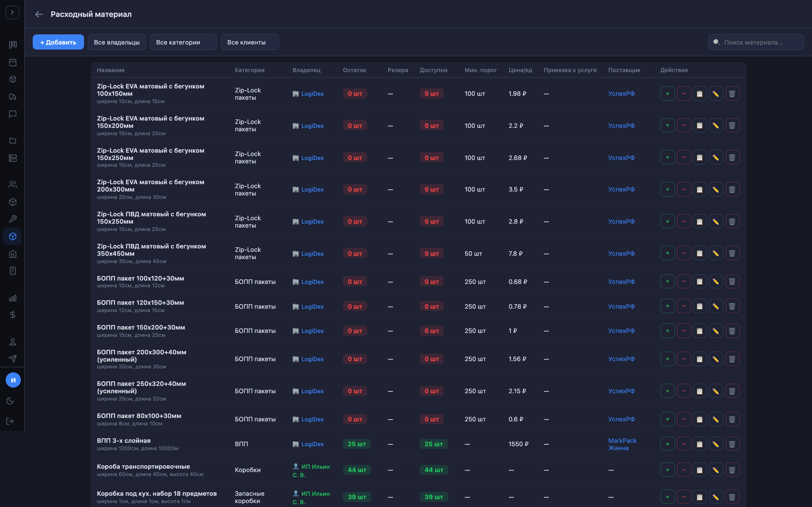Click the logout icon in the sidebar
This screenshot has height=507, width=812.
pos(10,421)
